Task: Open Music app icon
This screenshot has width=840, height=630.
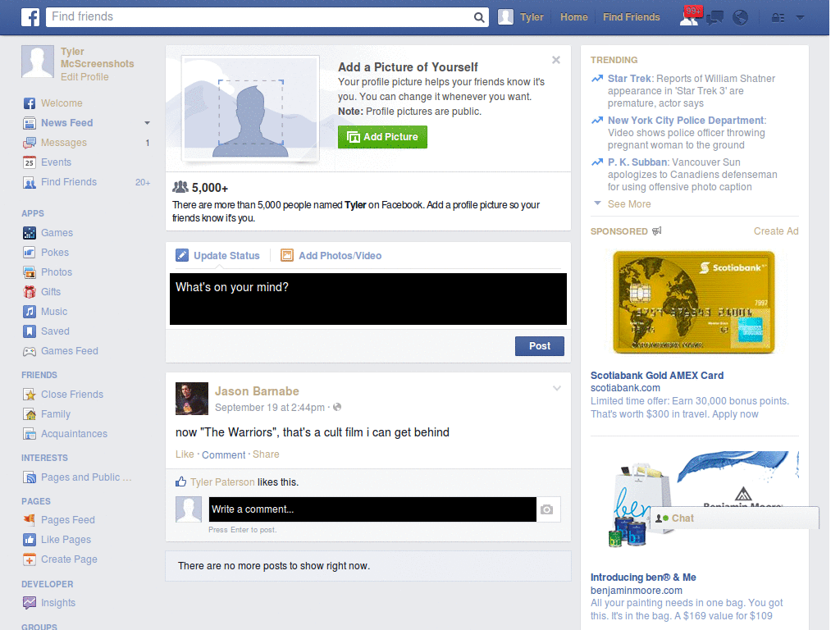Action: point(30,312)
